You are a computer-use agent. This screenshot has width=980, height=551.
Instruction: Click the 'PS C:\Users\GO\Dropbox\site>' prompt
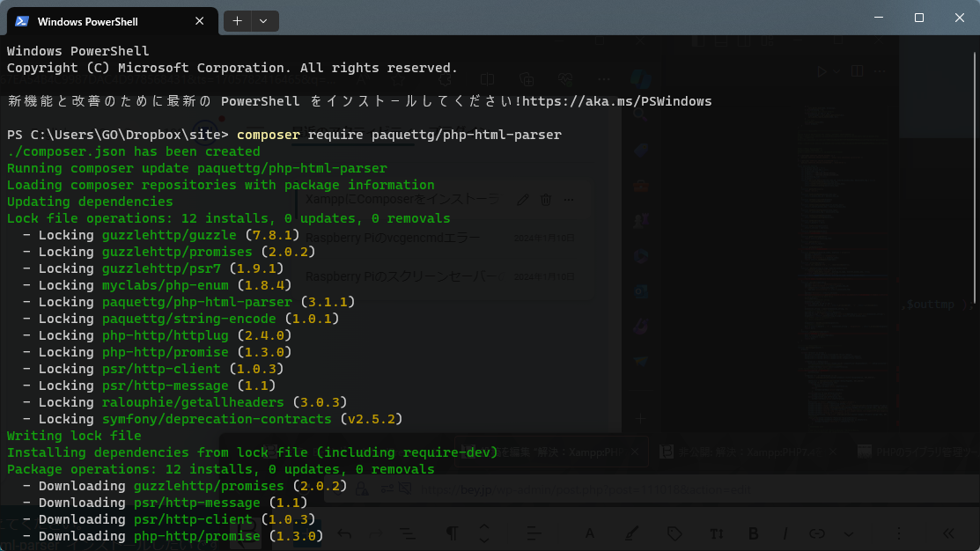117,135
